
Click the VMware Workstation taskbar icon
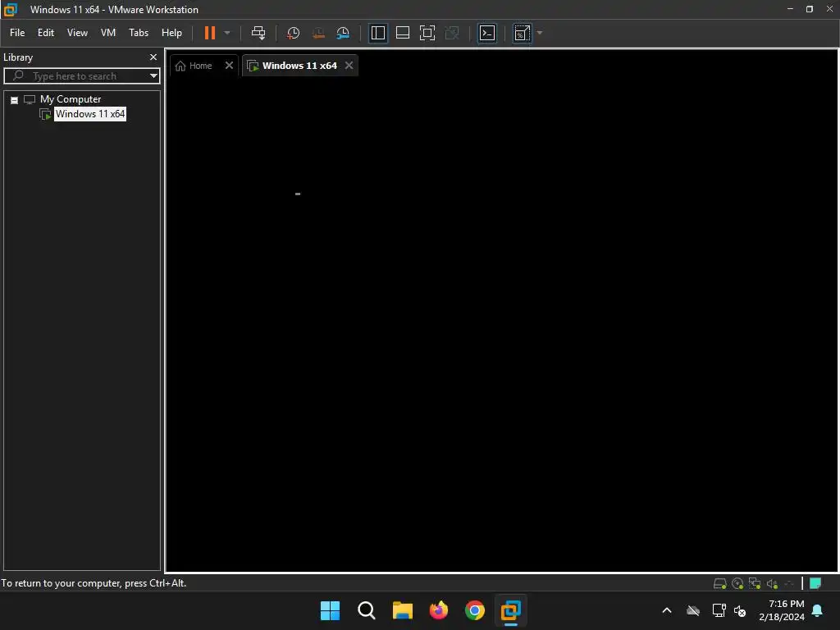(x=510, y=610)
